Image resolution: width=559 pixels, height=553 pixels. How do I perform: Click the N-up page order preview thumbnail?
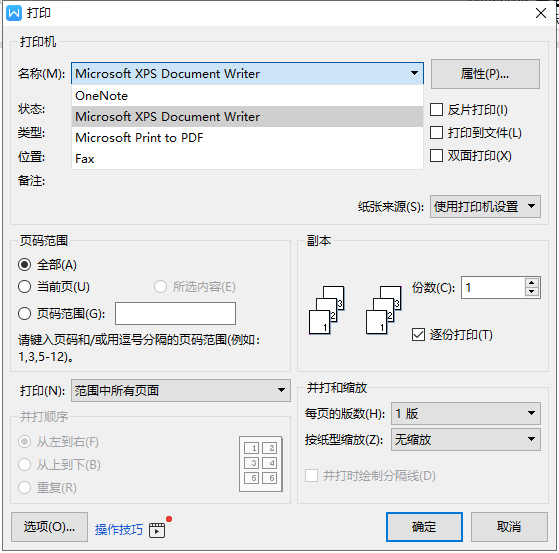261,464
